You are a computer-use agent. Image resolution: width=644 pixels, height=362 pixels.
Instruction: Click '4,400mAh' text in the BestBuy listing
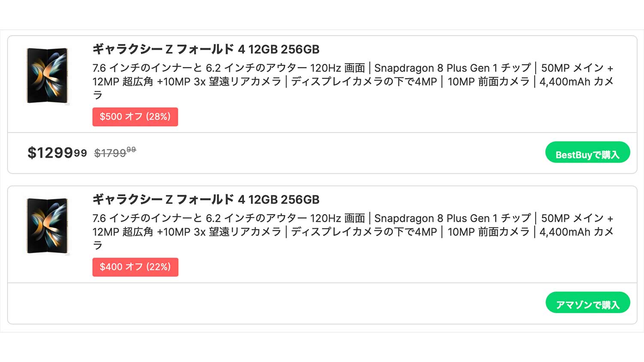564,81
